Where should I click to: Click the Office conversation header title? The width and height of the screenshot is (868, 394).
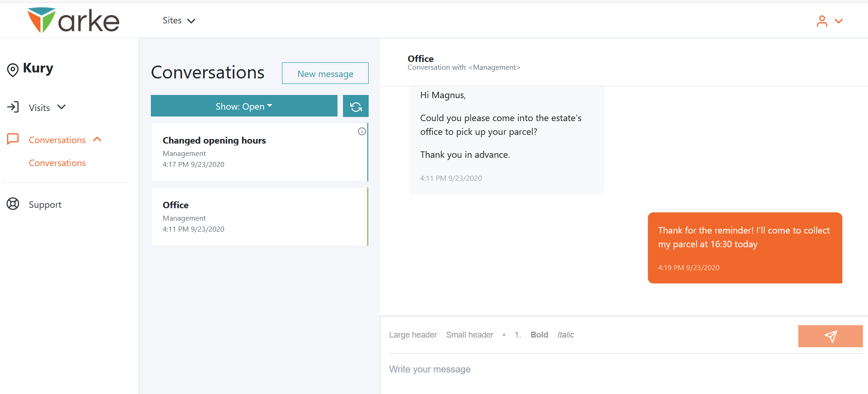[420, 59]
